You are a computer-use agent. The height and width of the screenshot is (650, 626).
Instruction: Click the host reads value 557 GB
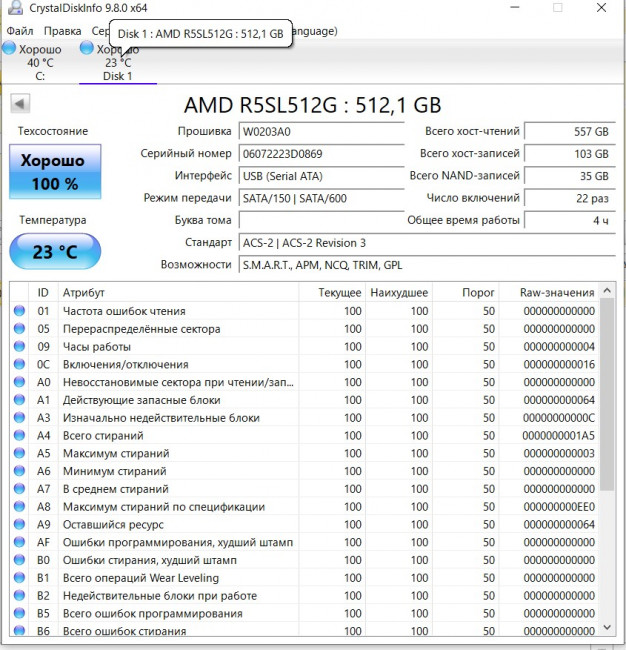(x=570, y=131)
